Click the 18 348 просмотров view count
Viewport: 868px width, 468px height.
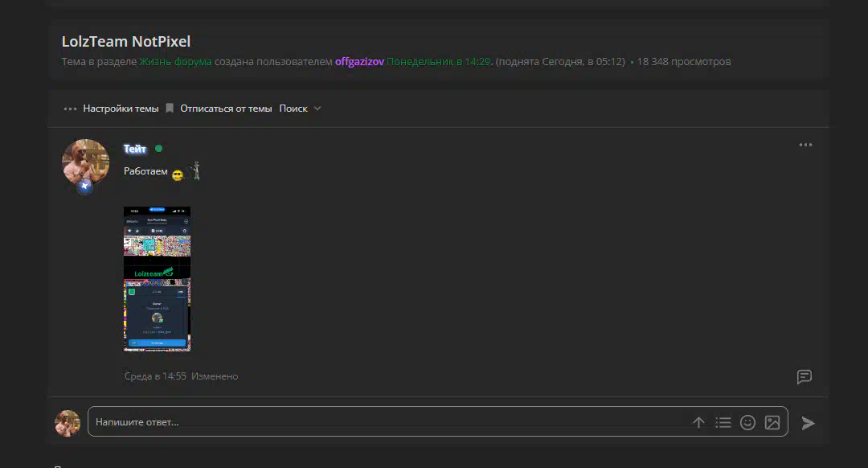click(684, 61)
